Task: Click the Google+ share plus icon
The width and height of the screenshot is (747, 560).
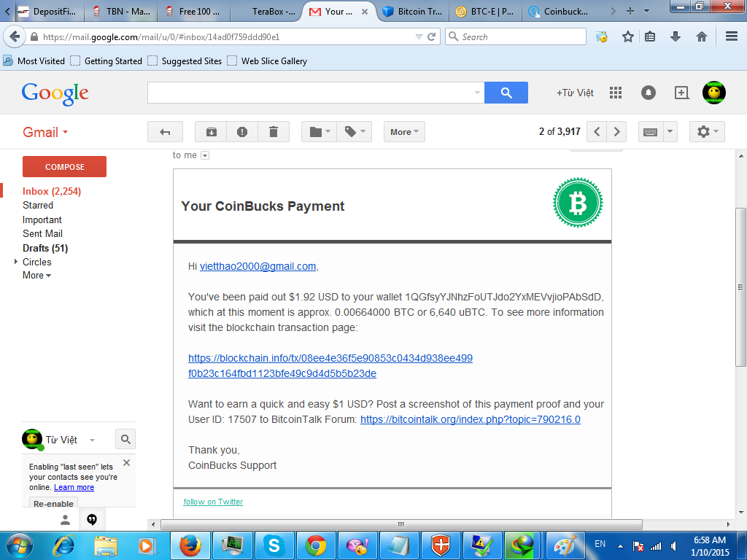Action: tap(681, 93)
